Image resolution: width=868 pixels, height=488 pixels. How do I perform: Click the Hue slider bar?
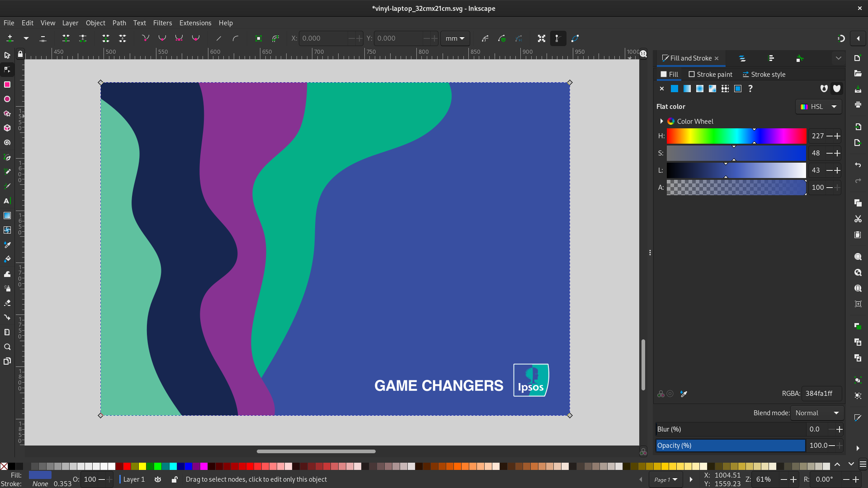click(736, 136)
